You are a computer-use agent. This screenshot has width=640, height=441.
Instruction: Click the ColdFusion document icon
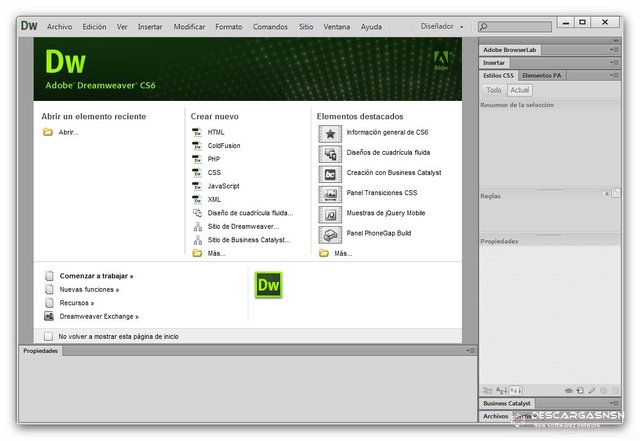(197, 145)
